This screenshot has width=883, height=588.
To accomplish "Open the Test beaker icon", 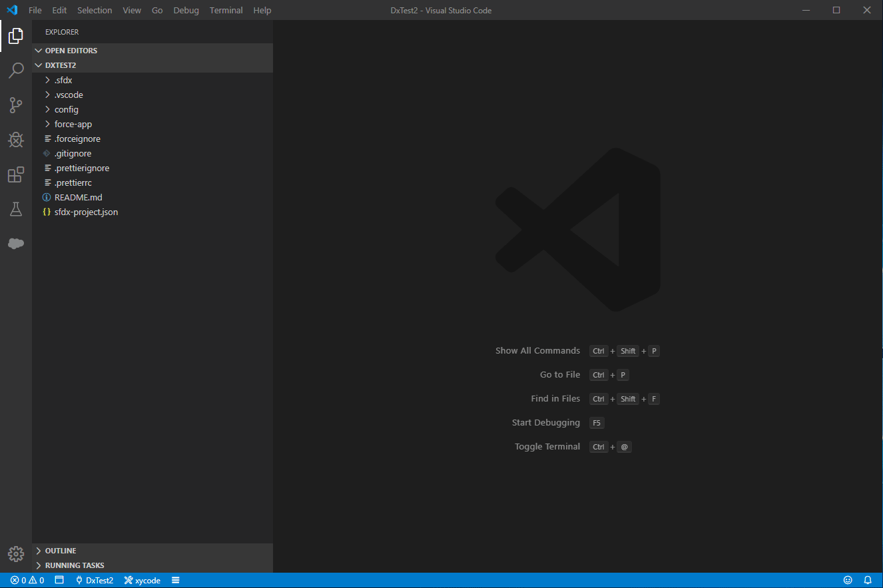I will click(16, 209).
